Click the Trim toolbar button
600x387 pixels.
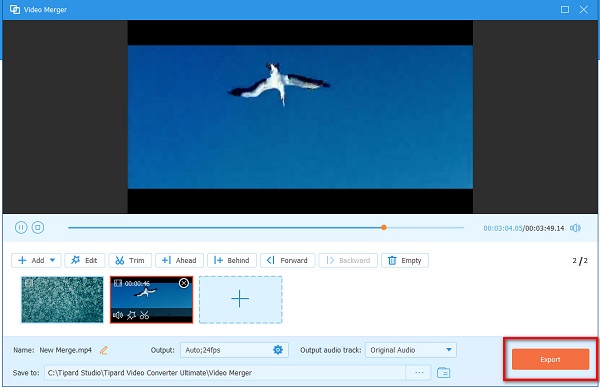click(130, 260)
